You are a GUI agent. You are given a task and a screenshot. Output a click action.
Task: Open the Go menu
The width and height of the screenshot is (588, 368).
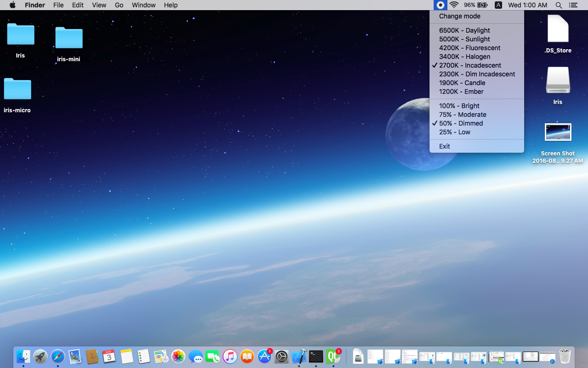tap(119, 5)
